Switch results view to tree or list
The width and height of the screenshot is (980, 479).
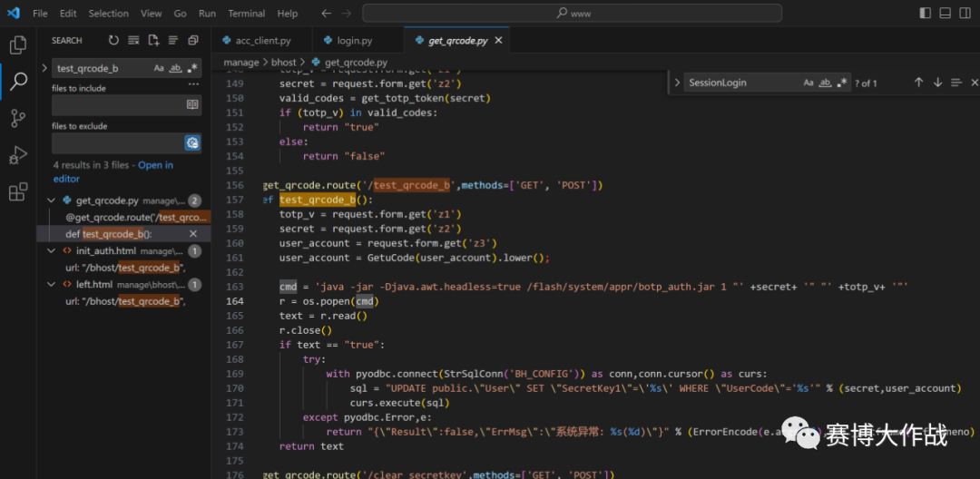[x=173, y=40]
